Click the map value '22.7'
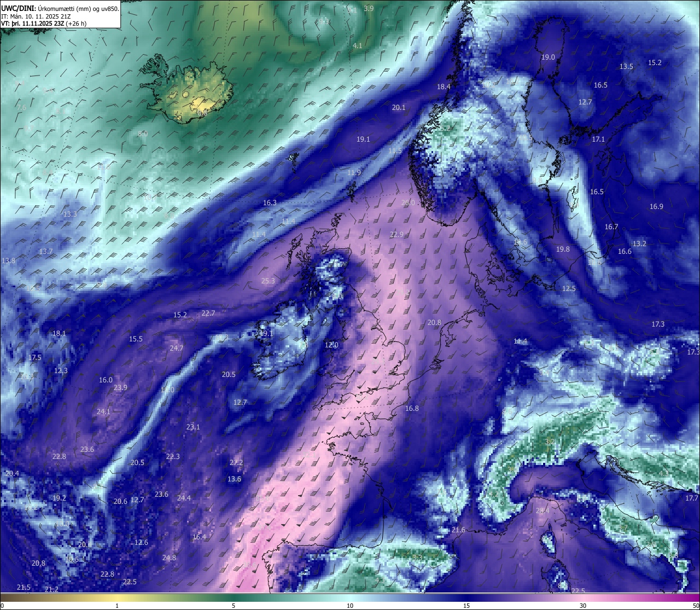Viewport: 700px width, 610px height. (208, 313)
